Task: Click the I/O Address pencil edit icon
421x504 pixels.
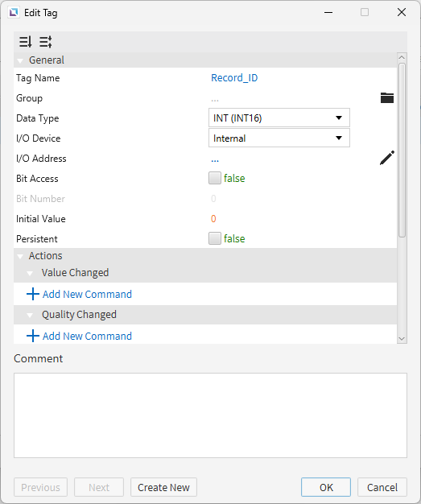Action: point(387,158)
